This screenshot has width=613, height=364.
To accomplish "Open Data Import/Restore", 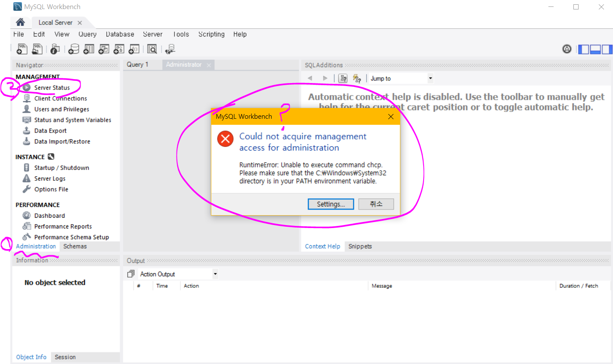I will click(x=62, y=141).
